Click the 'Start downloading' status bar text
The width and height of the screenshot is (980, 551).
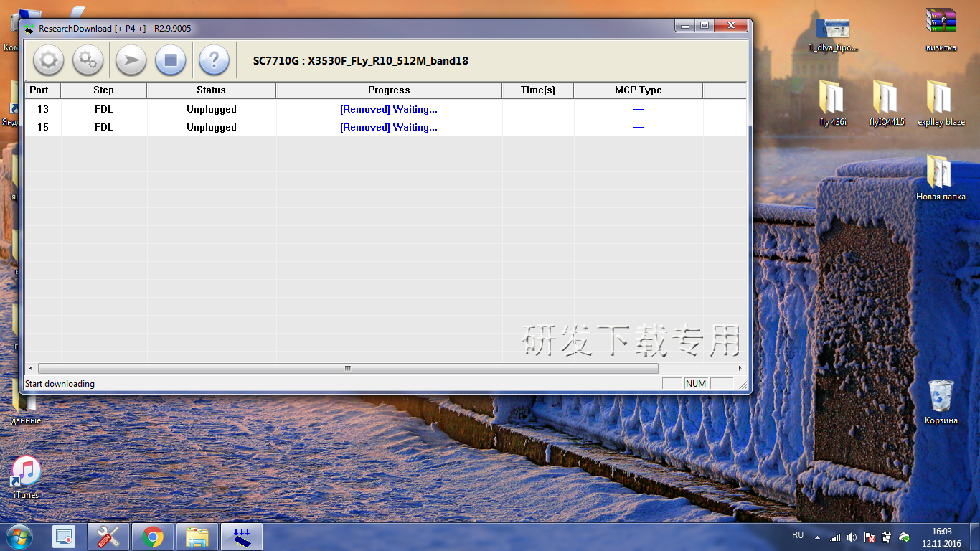click(60, 384)
